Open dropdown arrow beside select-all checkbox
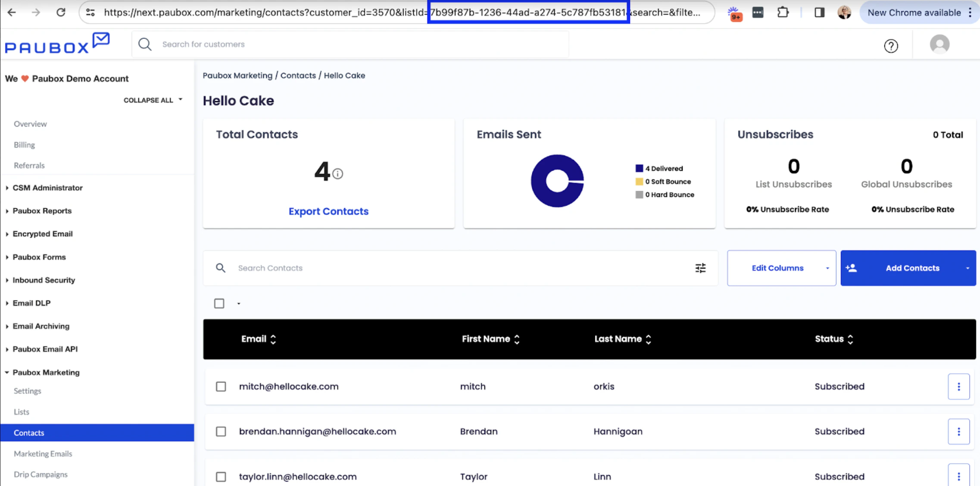The width and height of the screenshot is (980, 486). [238, 304]
